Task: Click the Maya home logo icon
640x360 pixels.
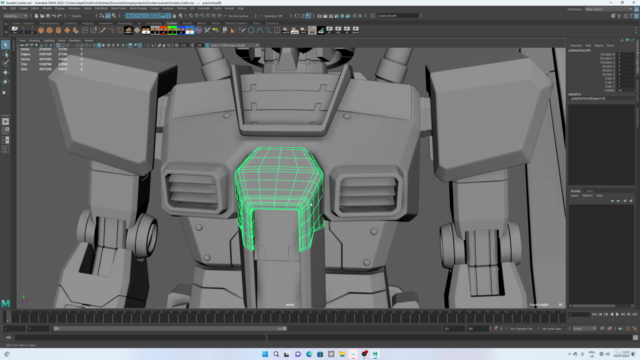Action: coord(5,303)
